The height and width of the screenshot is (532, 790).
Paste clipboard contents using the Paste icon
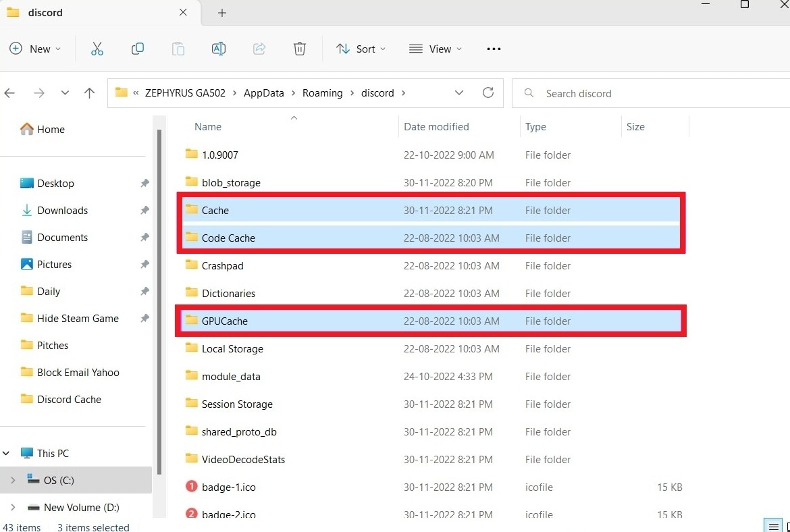pos(178,48)
